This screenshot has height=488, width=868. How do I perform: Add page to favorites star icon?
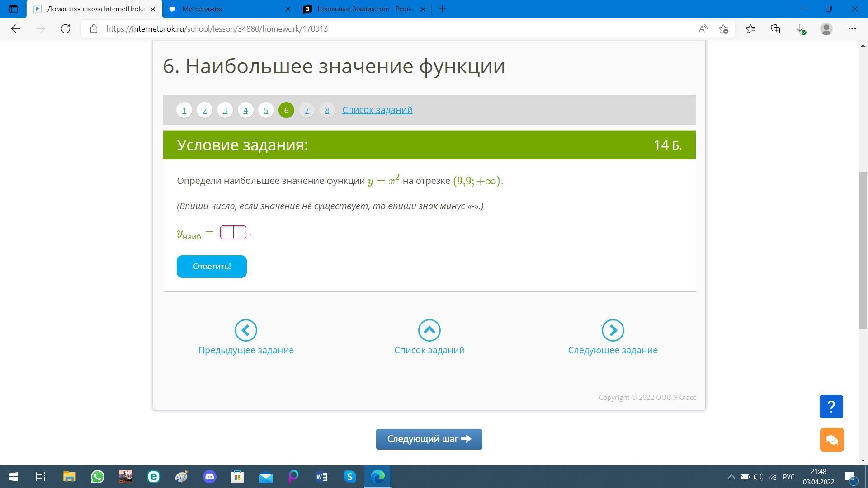(x=723, y=29)
